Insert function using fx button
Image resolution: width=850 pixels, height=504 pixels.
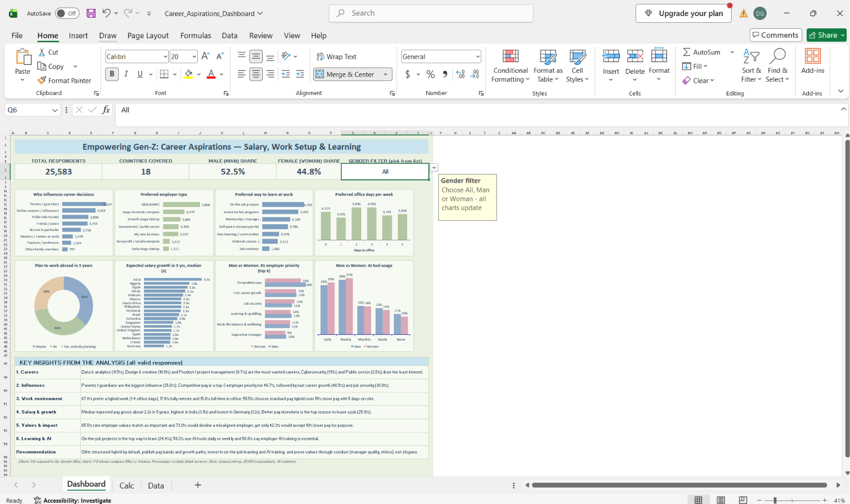tap(106, 110)
